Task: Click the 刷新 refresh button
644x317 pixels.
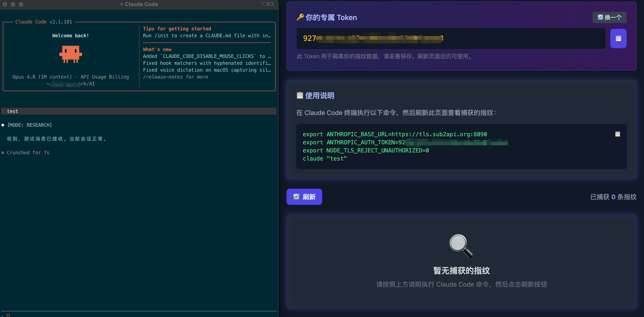Action: click(304, 197)
